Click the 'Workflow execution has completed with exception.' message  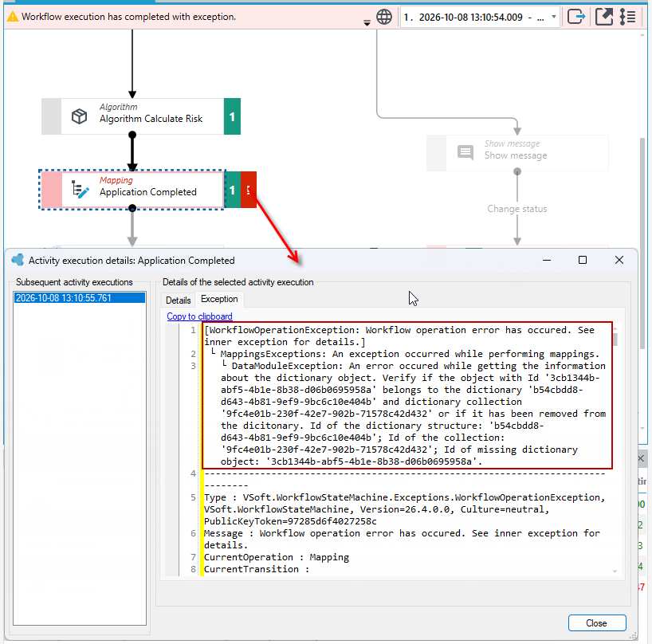(x=128, y=17)
